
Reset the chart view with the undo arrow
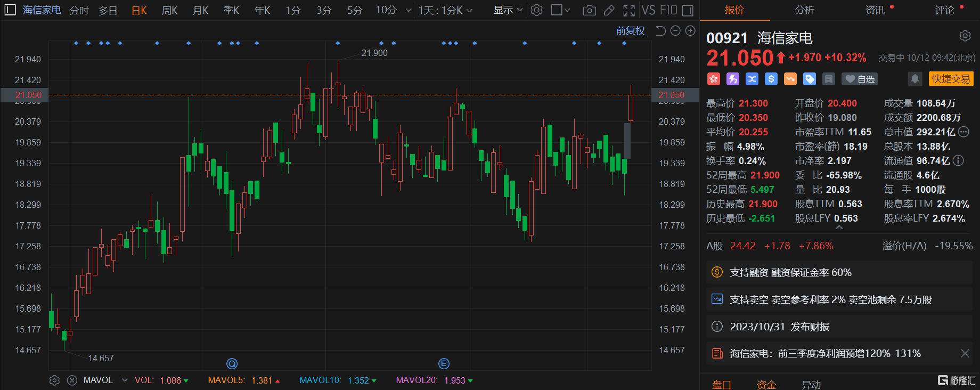tap(660, 31)
